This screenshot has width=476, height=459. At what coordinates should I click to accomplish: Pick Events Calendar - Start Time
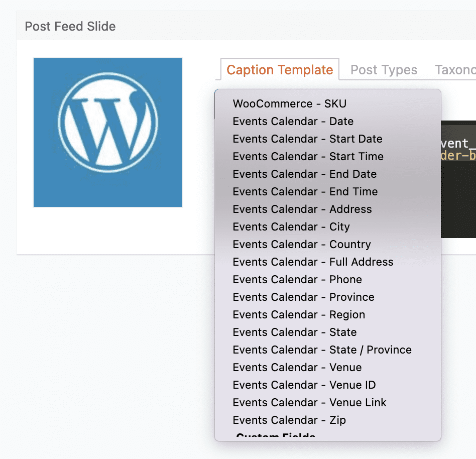pos(327,157)
